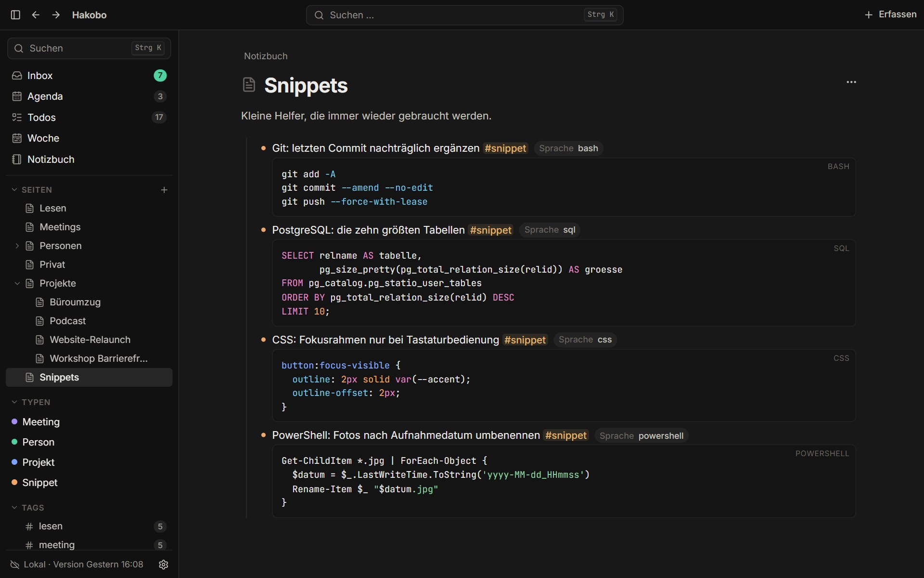Click Erfassen to capture a note
The image size is (924, 578).
click(890, 15)
